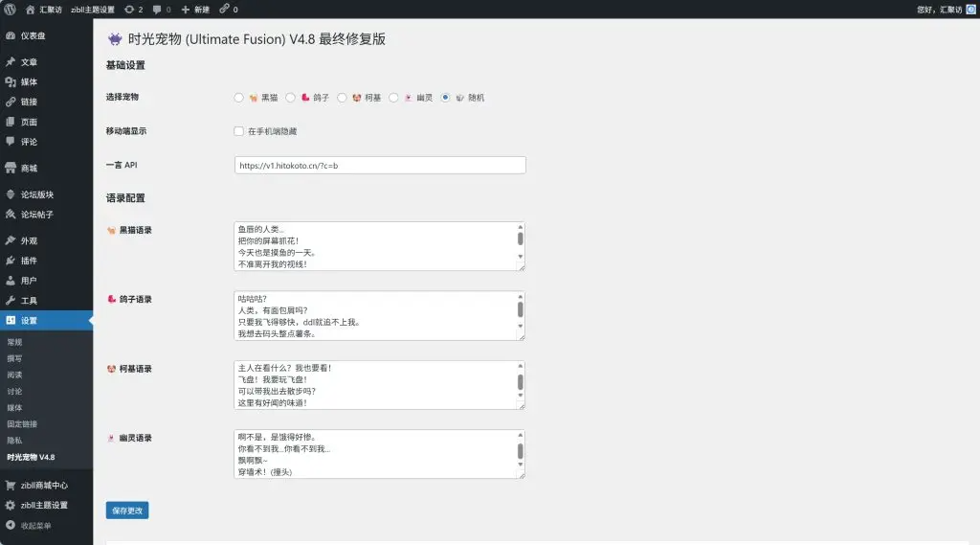Click the 柯基语录 scrollbar thumb
The width and height of the screenshot is (980, 545).
[520, 381]
